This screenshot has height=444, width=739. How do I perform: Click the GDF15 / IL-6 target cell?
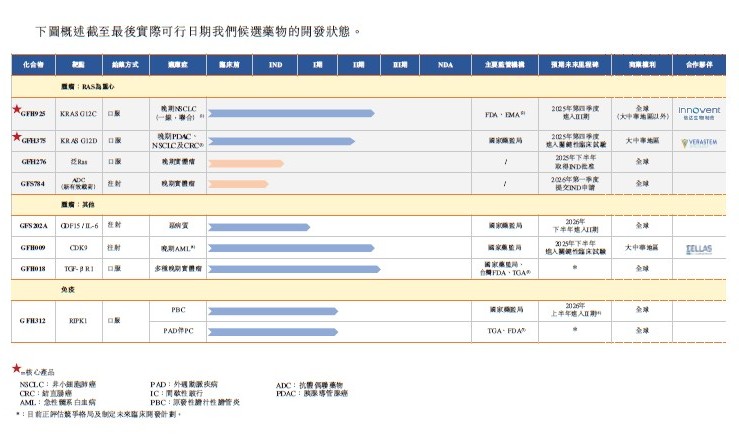(79, 226)
